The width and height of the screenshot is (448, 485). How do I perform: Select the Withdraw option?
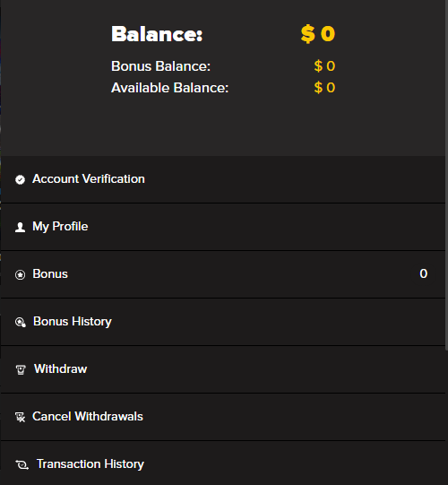[223, 369]
